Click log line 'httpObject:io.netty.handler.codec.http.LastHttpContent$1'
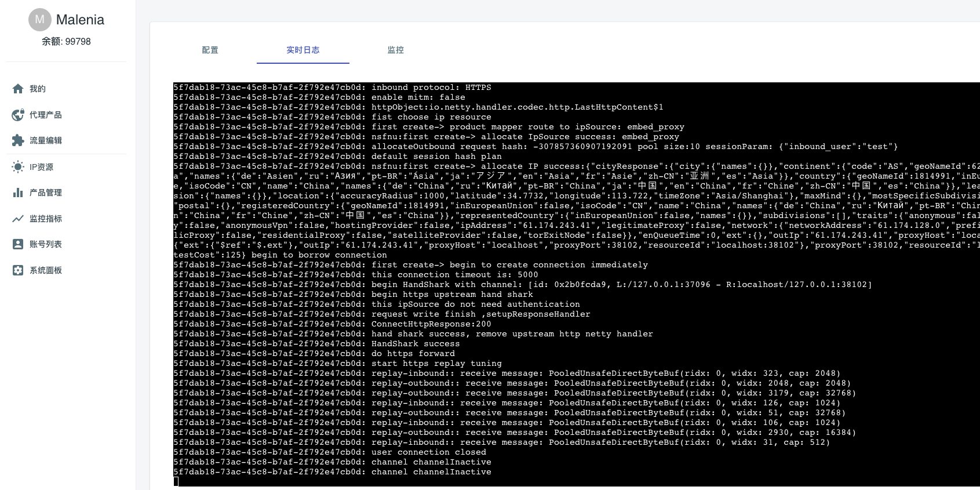 [418, 107]
